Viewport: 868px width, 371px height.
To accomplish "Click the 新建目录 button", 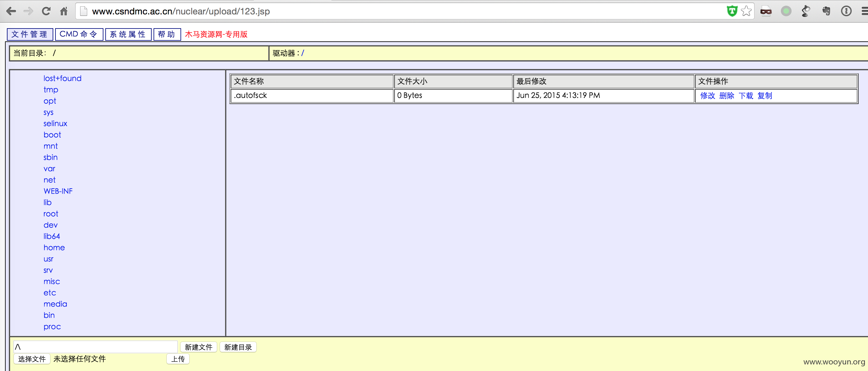I will point(238,347).
